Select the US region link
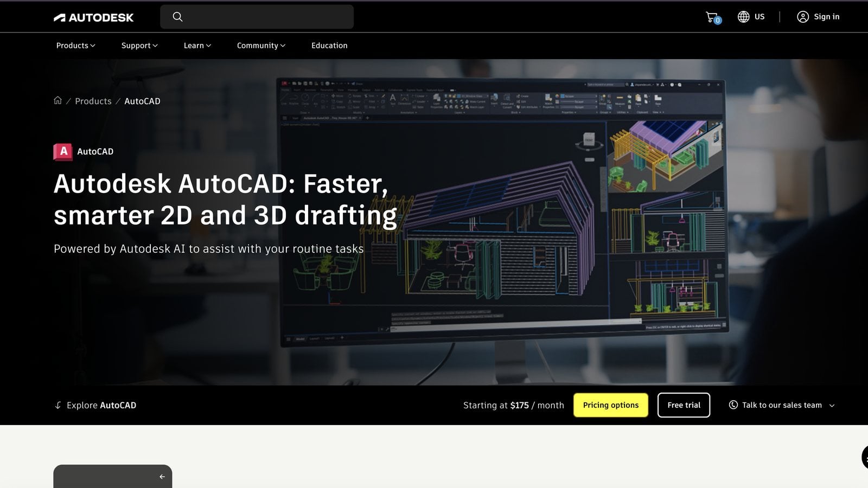The height and width of the screenshot is (488, 868). click(x=759, y=17)
